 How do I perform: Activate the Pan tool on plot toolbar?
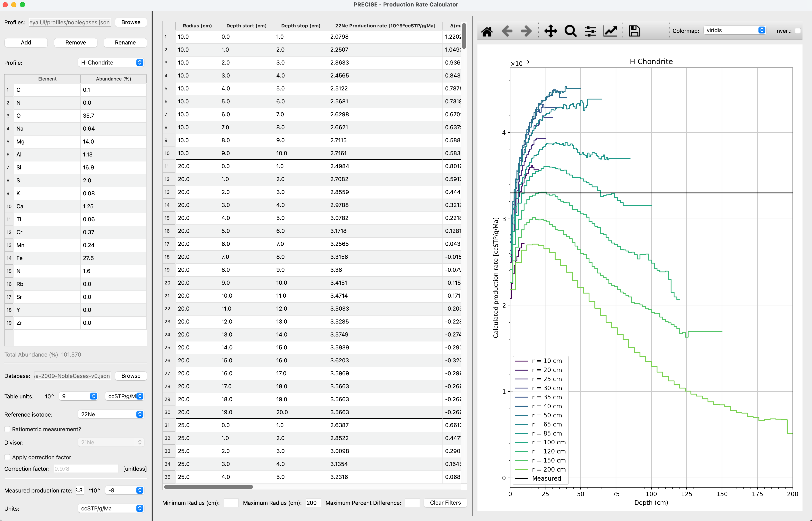550,31
